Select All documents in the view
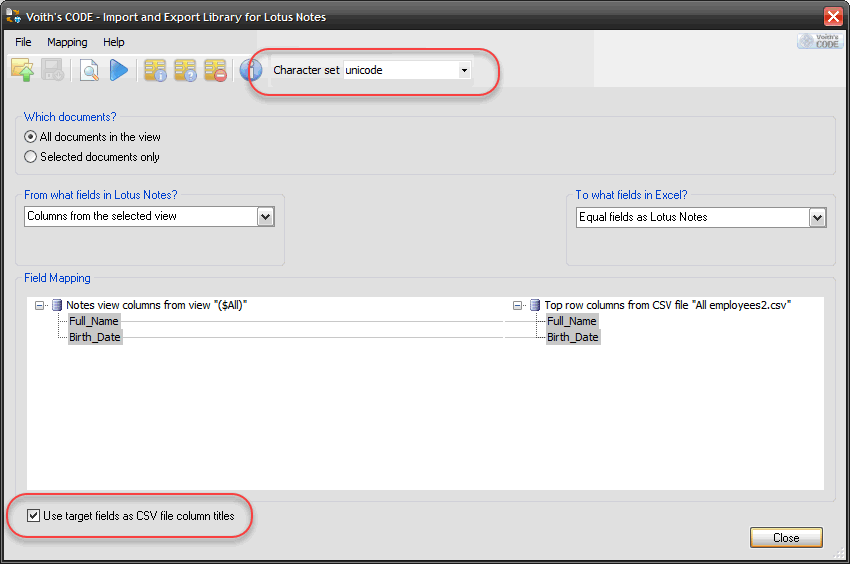The height and width of the screenshot is (564, 850). click(30, 137)
